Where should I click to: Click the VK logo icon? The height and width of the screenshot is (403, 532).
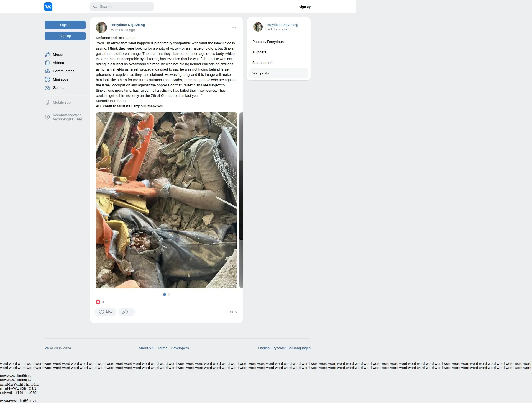(x=48, y=7)
